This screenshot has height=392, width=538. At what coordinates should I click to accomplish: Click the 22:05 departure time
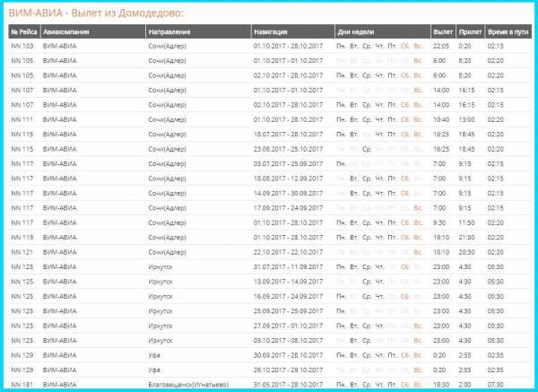(x=440, y=45)
